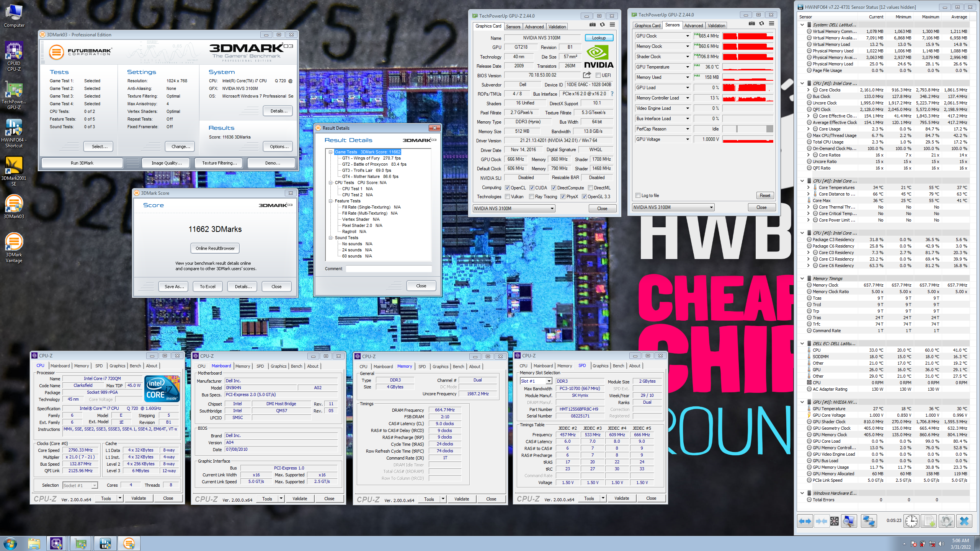Toggle Vulkan checkbox in GPU-Z
Screen dimensions: 980x551
(x=507, y=197)
